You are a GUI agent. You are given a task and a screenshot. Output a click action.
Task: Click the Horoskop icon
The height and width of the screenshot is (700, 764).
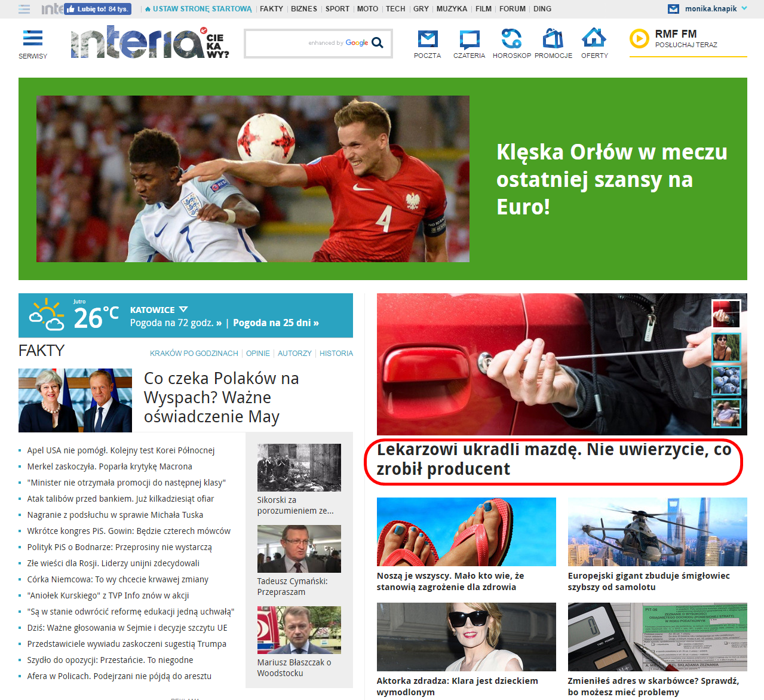[511, 39]
